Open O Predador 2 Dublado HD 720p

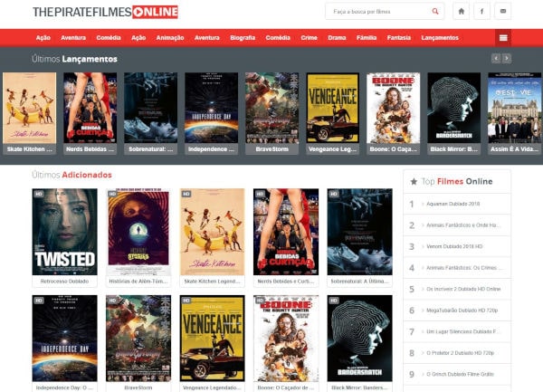(461, 353)
